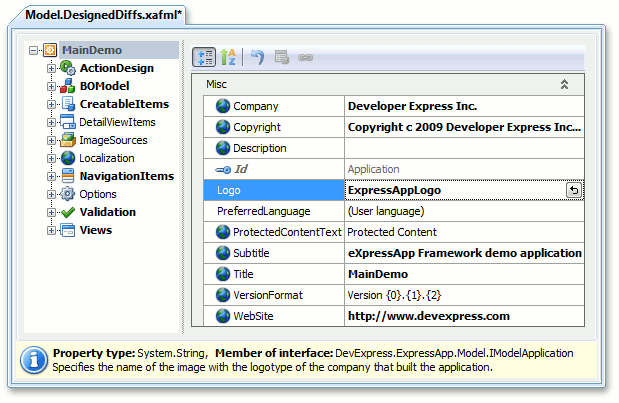Expand the Views tree node
The width and height of the screenshot is (619, 403).
(x=52, y=230)
